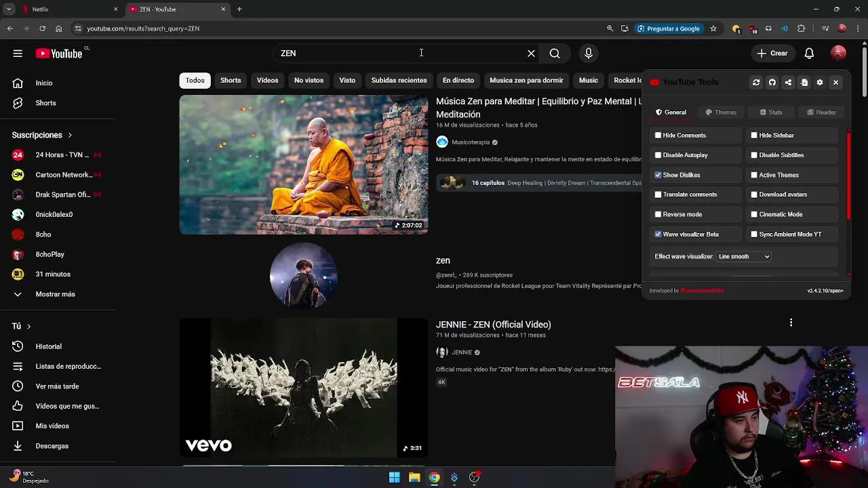Image resolution: width=868 pixels, height=488 pixels.
Task: Close the YouTube Tools panel
Action: pyautogui.click(x=835, y=83)
